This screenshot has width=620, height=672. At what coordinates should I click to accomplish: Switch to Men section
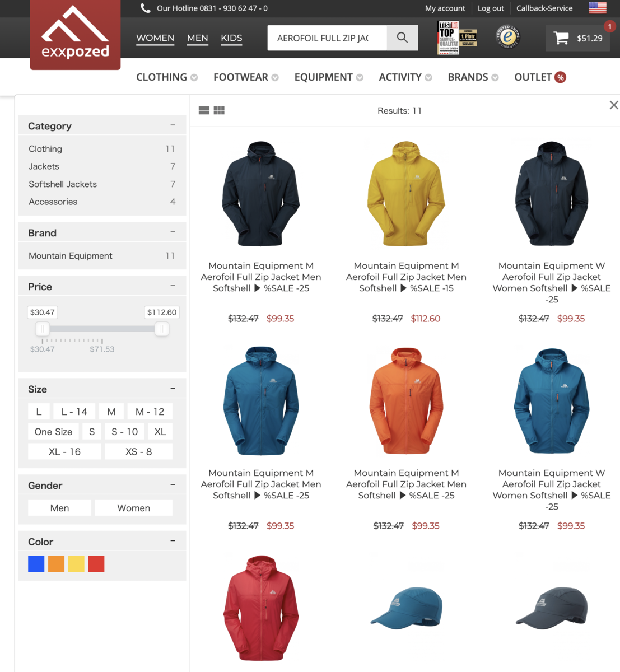coord(198,38)
